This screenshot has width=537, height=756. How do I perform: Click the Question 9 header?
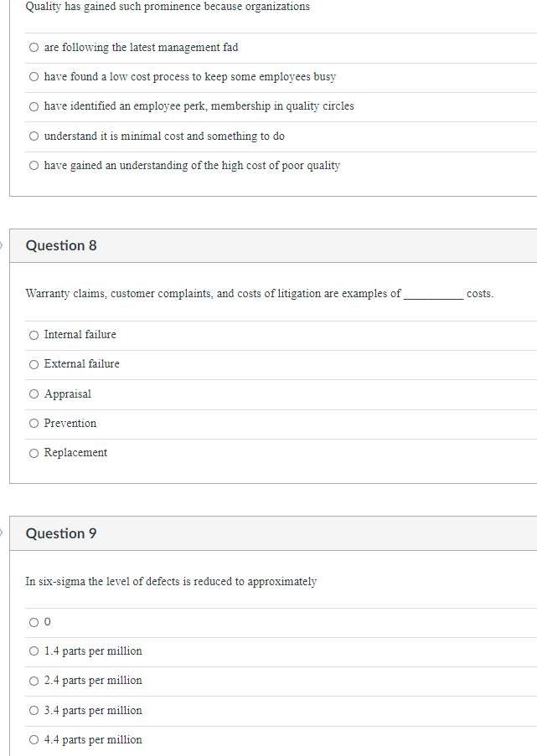(60, 532)
